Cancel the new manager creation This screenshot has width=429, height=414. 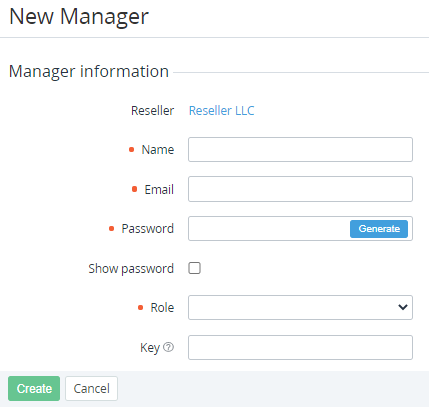coord(91,388)
